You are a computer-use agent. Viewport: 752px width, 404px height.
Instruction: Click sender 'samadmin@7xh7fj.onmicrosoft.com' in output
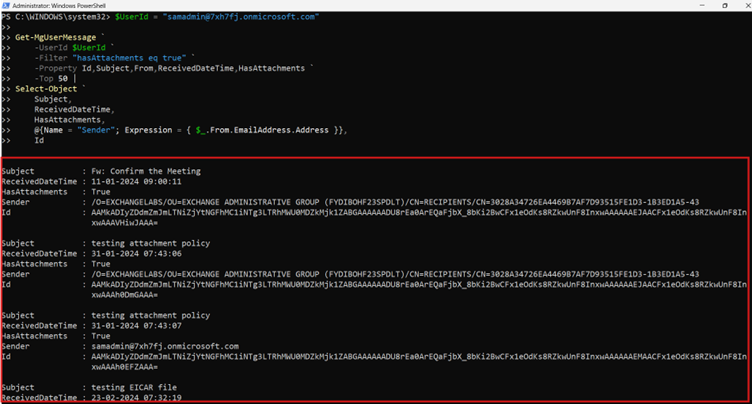(x=165, y=346)
